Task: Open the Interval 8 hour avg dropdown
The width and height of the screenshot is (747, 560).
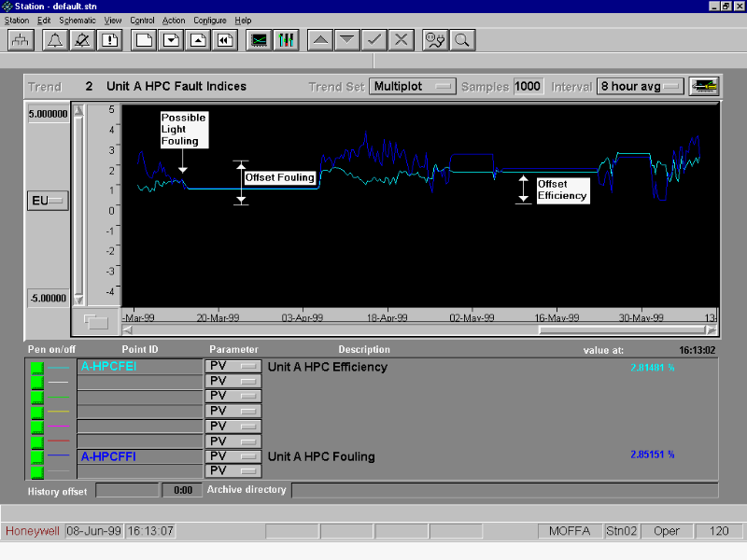Action: point(640,87)
